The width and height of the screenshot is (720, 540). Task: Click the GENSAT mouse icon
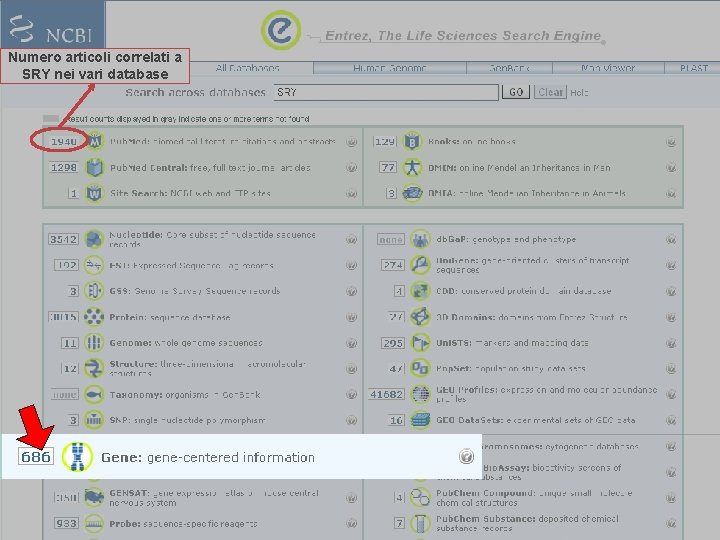point(94,497)
